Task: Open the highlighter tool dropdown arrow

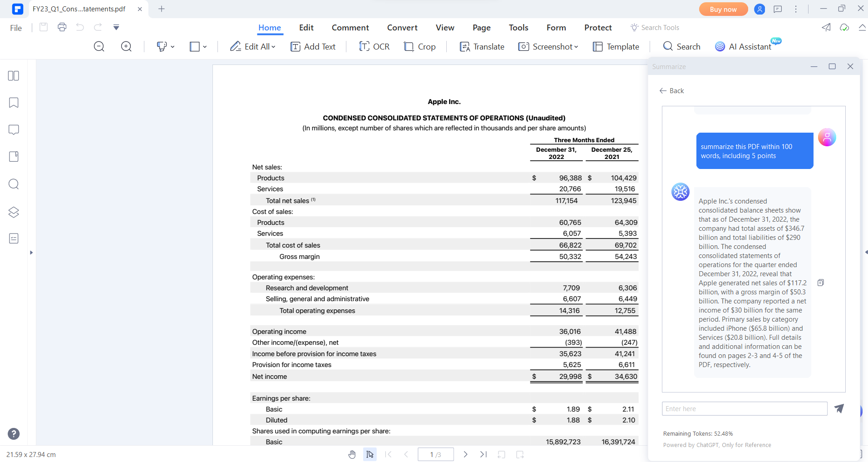Action: 173,47
